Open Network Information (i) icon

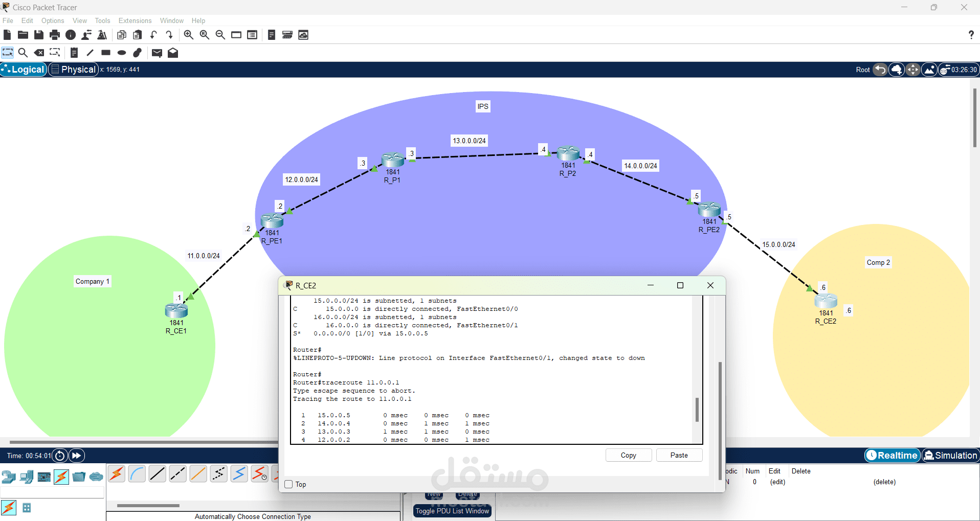tap(71, 35)
